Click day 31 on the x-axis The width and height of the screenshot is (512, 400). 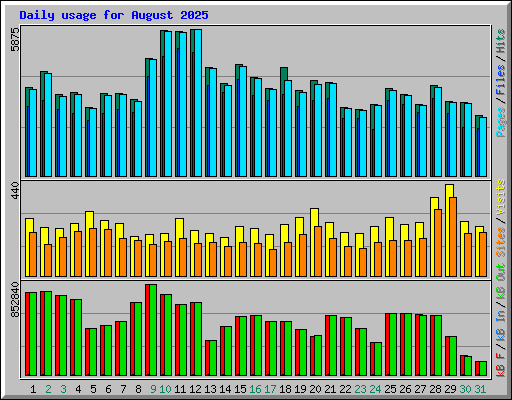480,389
